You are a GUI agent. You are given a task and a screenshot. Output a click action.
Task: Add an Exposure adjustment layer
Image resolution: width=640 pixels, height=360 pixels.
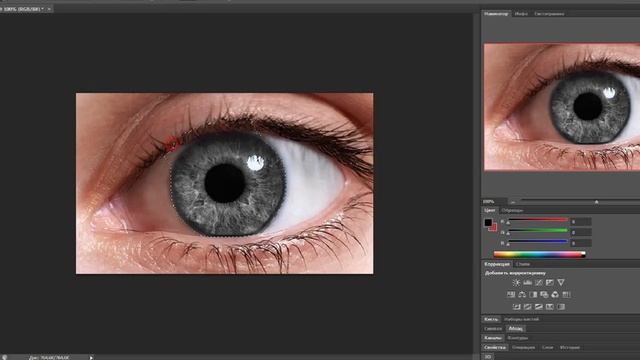(550, 282)
